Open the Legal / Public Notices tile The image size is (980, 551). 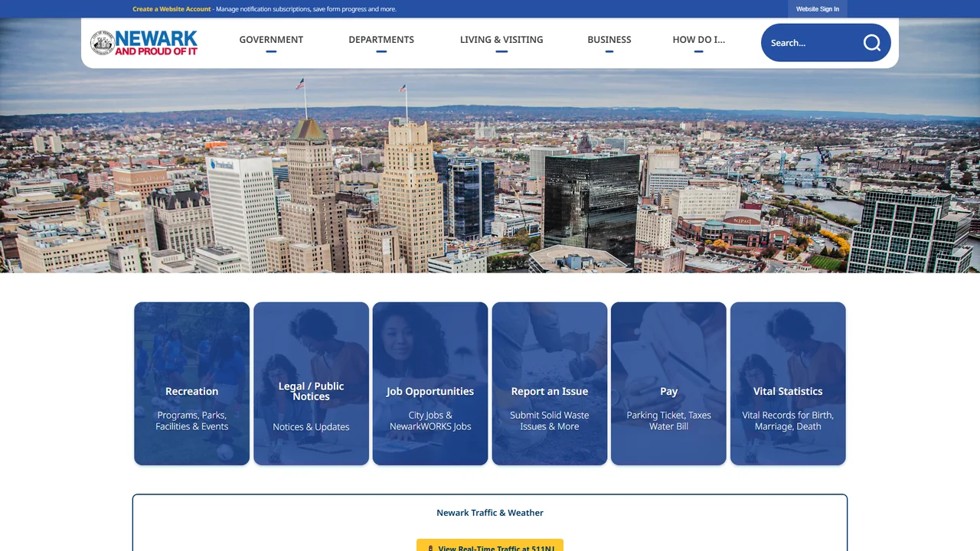pyautogui.click(x=311, y=383)
